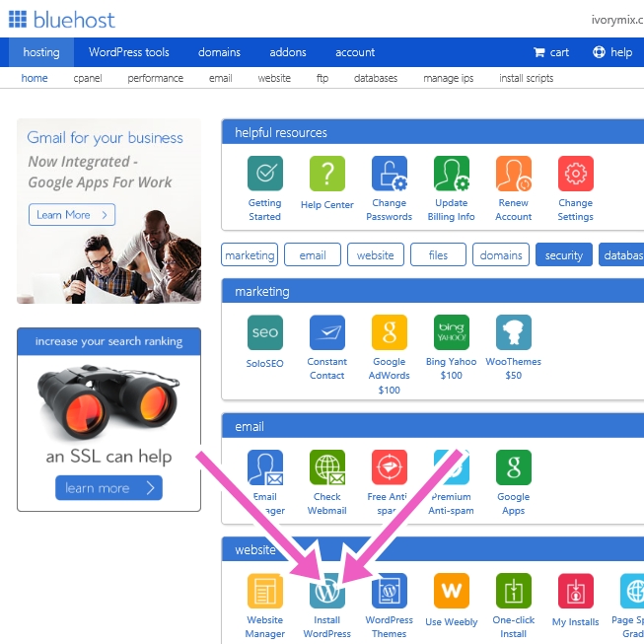This screenshot has width=644, height=644.
Task: Click the install scripts submenu item
Action: (526, 78)
